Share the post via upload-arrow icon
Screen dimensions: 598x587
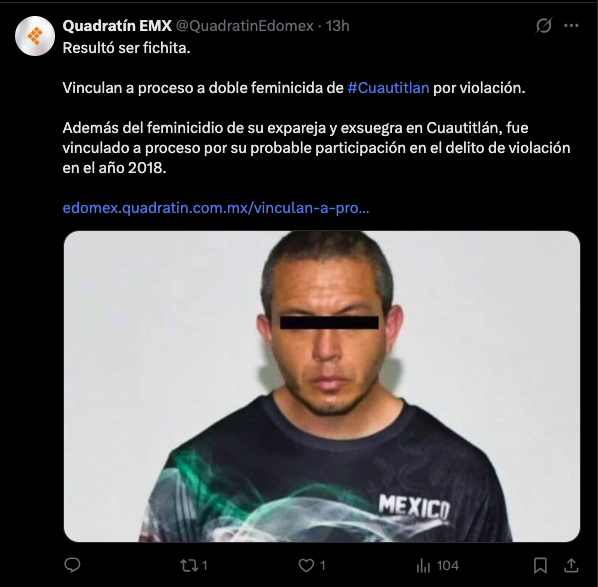(571, 565)
